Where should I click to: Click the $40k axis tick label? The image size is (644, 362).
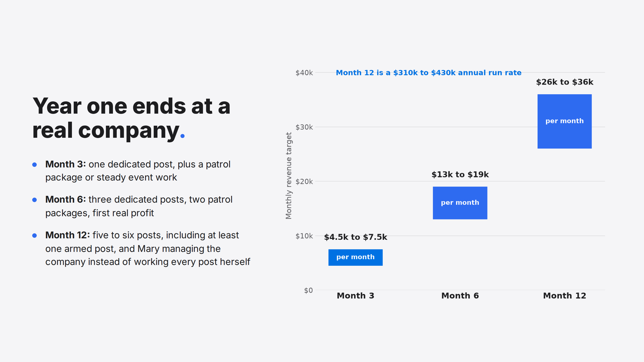point(304,73)
